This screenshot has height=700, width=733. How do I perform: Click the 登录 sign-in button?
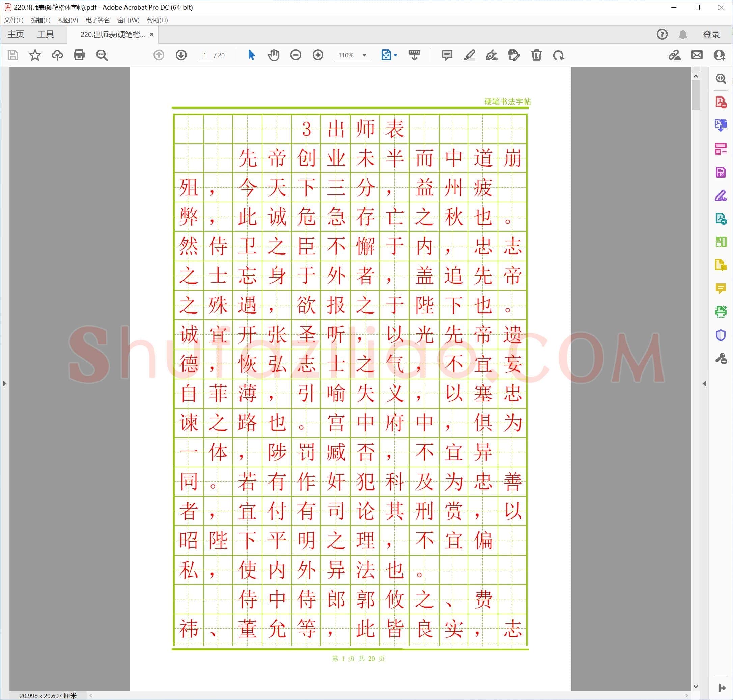pos(711,35)
